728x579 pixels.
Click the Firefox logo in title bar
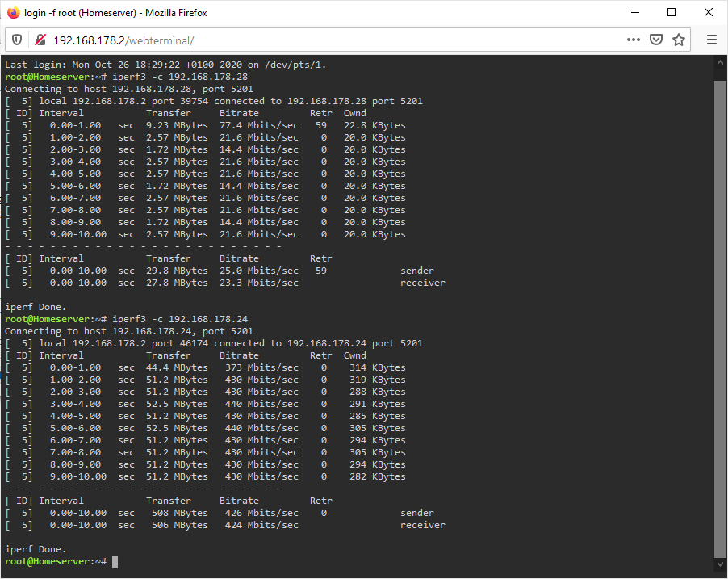[14, 13]
